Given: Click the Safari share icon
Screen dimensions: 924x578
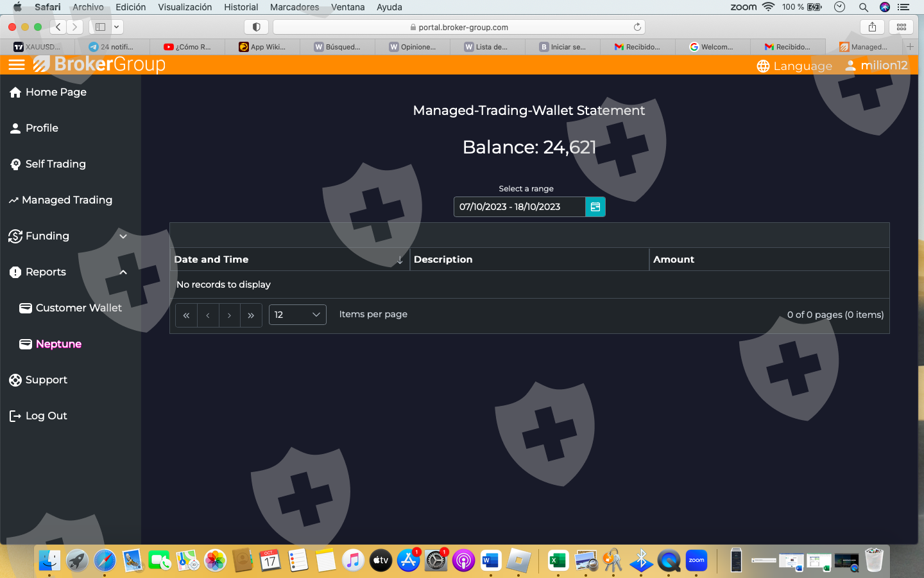Looking at the screenshot, I should tap(872, 27).
